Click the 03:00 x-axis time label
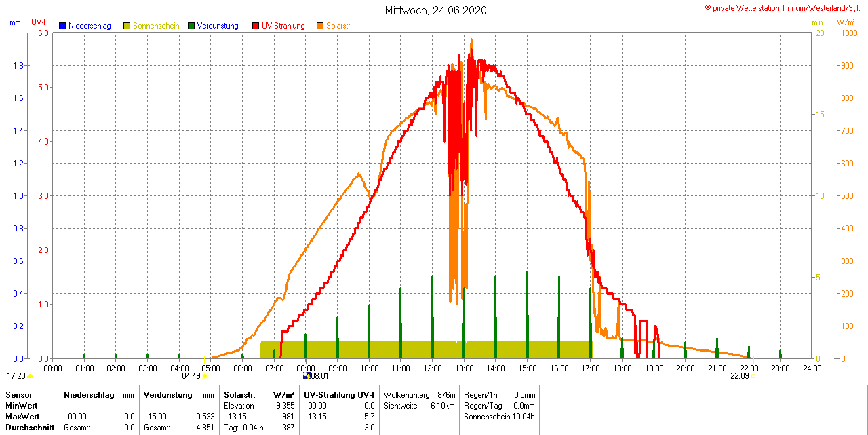Viewport: 868px width, 435px height. click(x=147, y=368)
